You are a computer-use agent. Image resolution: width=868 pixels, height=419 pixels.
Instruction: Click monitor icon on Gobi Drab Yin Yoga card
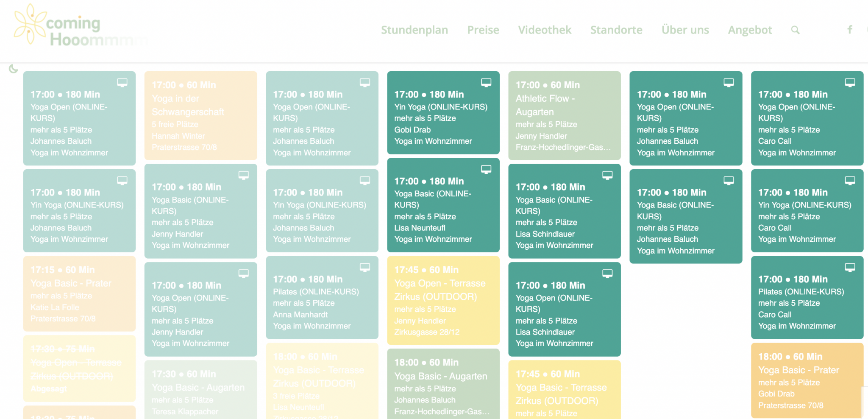pos(486,83)
